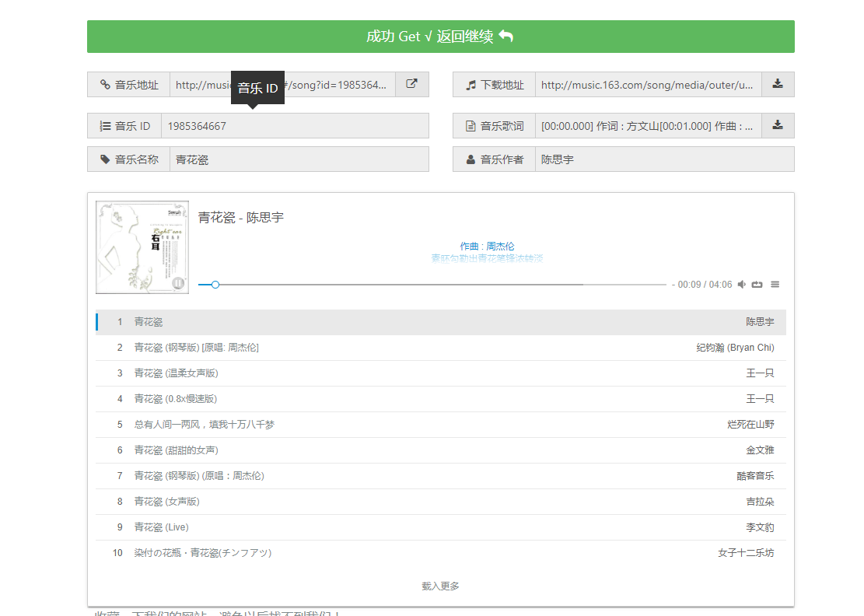Click download icon beside 下载地址 field
The image size is (864, 616).
778,85
